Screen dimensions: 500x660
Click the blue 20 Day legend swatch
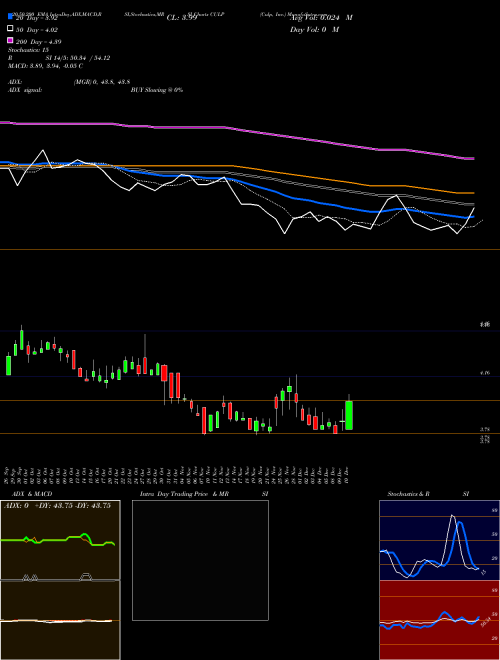point(11,17)
